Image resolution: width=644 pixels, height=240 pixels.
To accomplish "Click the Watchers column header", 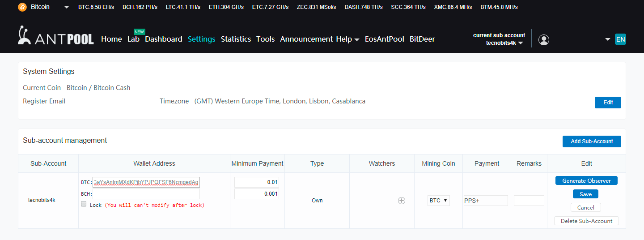I will [382, 163].
